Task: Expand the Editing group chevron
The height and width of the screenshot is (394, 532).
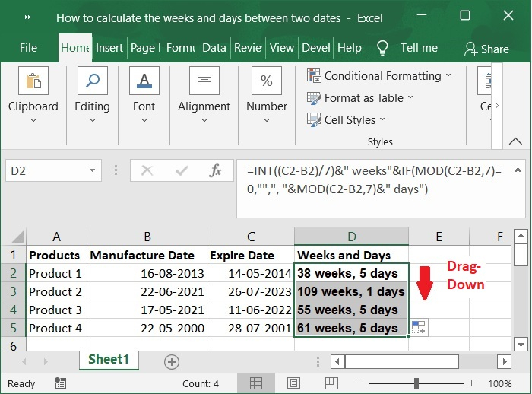Action: (x=93, y=120)
